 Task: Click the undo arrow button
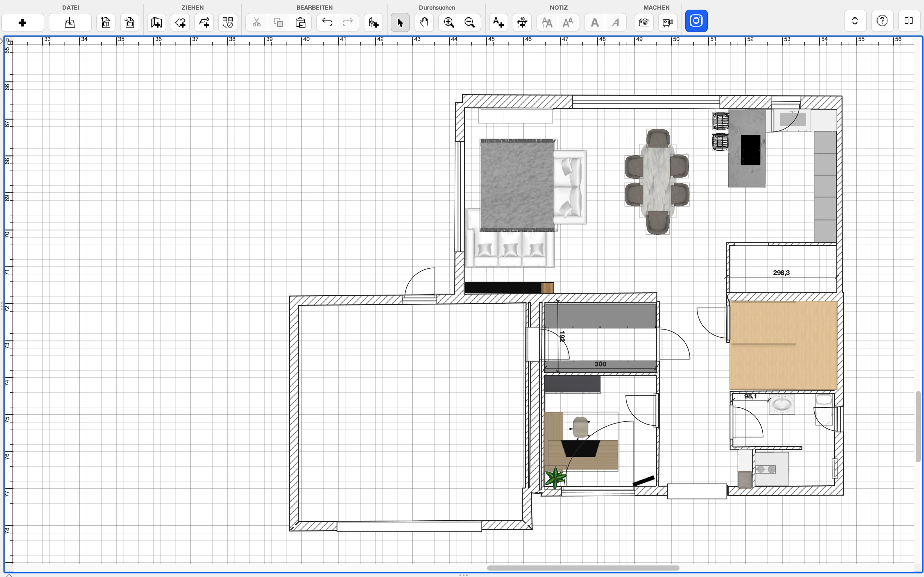(x=327, y=22)
